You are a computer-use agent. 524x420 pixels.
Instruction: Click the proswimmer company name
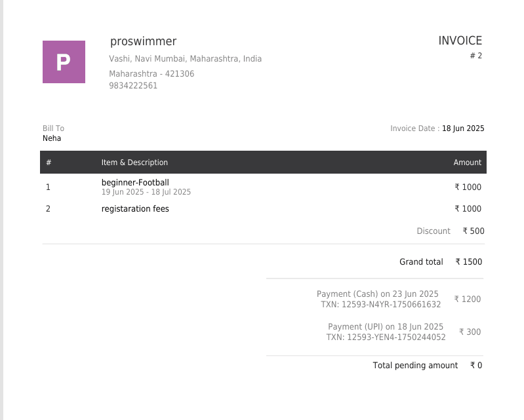[143, 41]
